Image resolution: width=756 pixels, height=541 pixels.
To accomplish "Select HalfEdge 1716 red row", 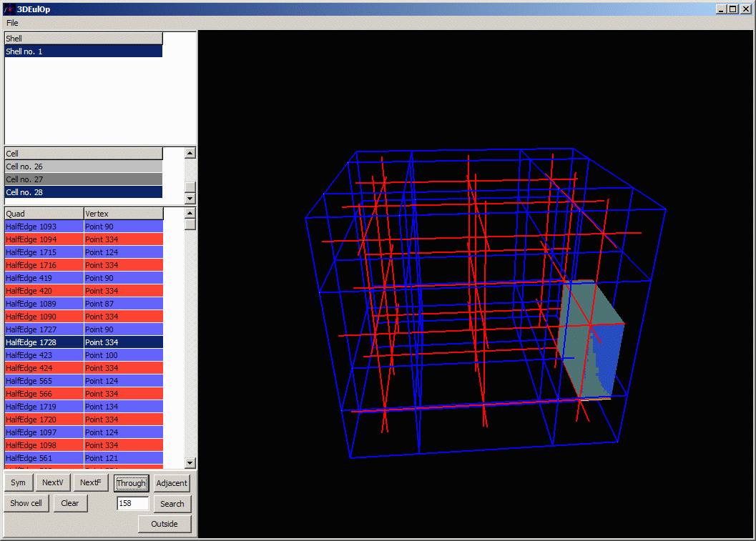I will coord(44,265).
